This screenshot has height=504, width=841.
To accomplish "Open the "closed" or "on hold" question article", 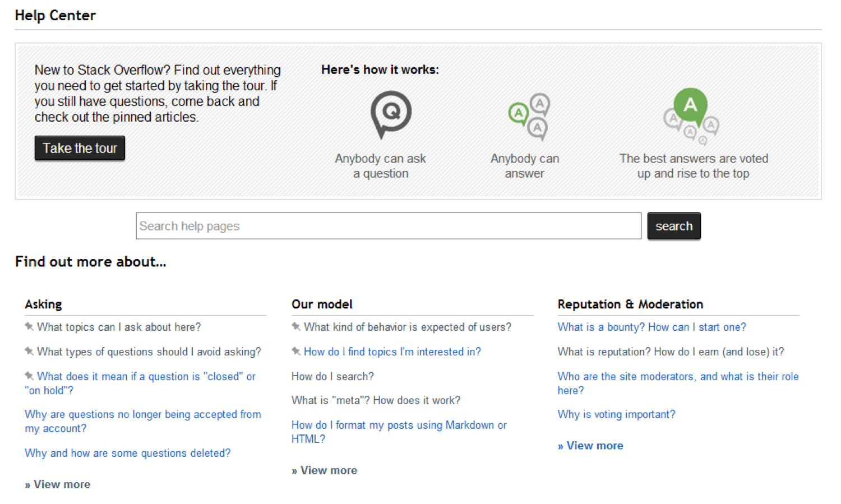I will (140, 383).
